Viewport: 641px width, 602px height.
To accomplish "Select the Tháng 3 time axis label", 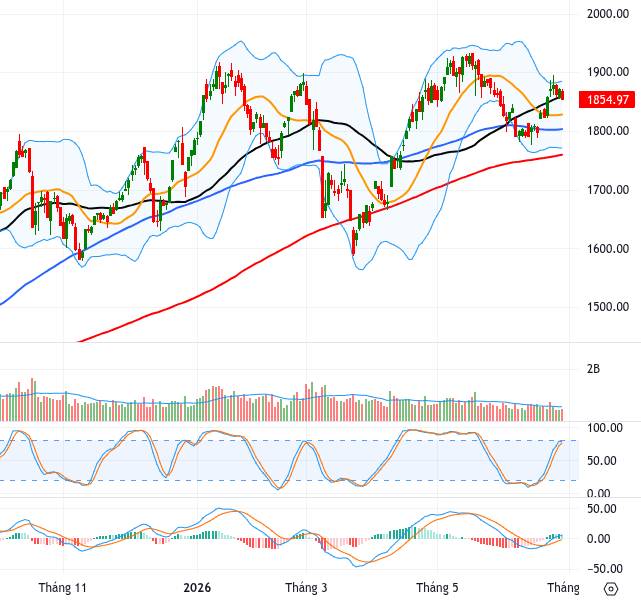I will 306,588.
